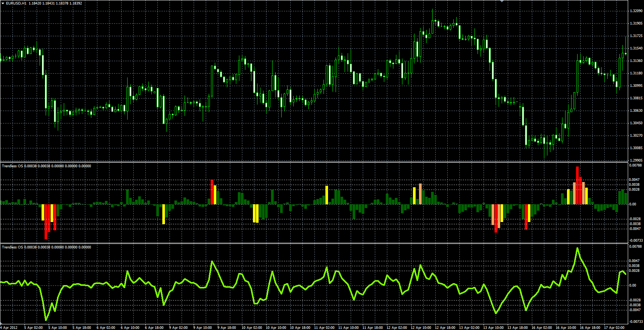Click the 4 Apr 2012 date label
Image resolution: width=644 pixels, height=330 pixels.
tap(9, 328)
